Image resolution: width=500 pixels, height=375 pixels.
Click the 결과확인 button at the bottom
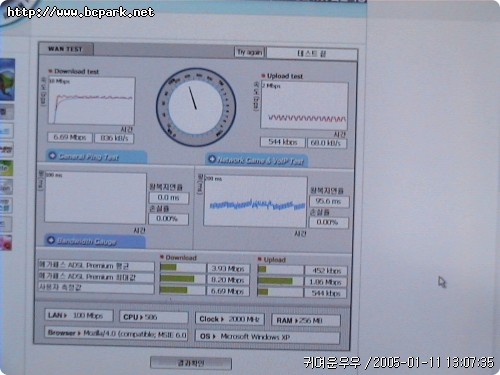tap(191, 363)
